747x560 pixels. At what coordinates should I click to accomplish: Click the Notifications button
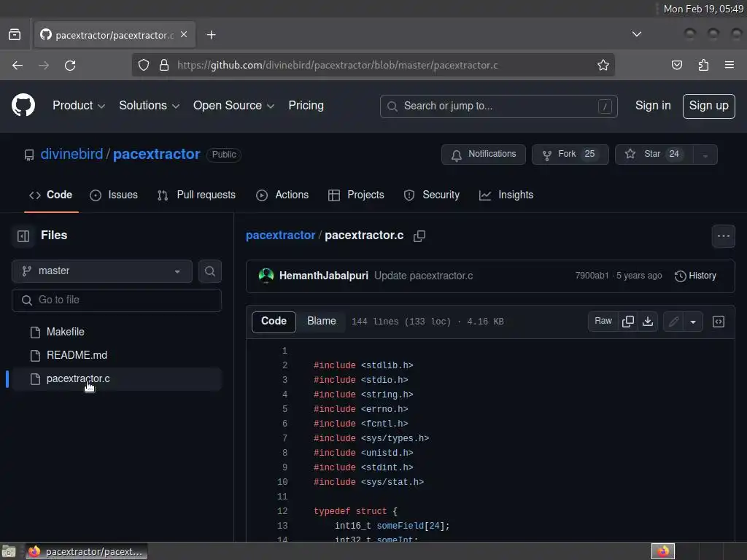coord(483,155)
